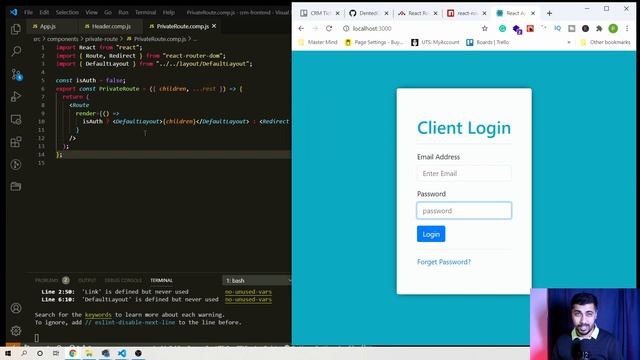Open the UTS: MyAccount bookmark
The width and height of the screenshot is (640, 360).
436,42
